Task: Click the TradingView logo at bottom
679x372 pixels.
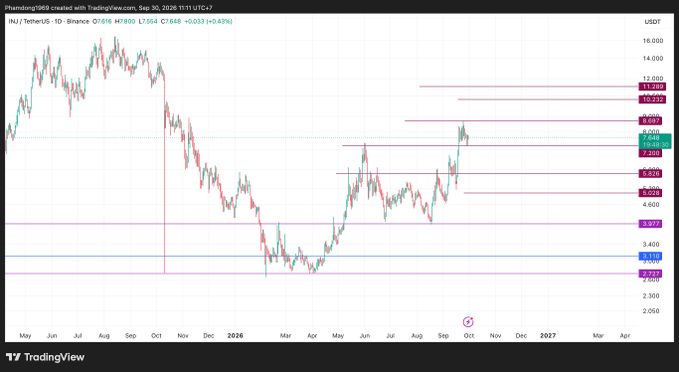Action: point(45,357)
